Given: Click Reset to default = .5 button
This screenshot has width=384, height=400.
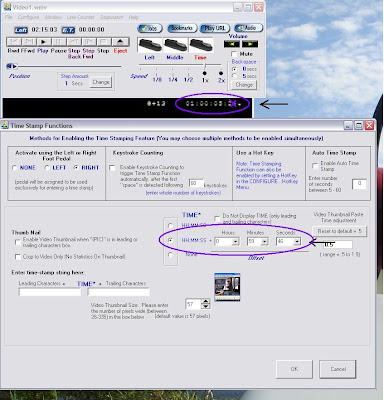Looking at the screenshot, I should [x=339, y=231].
